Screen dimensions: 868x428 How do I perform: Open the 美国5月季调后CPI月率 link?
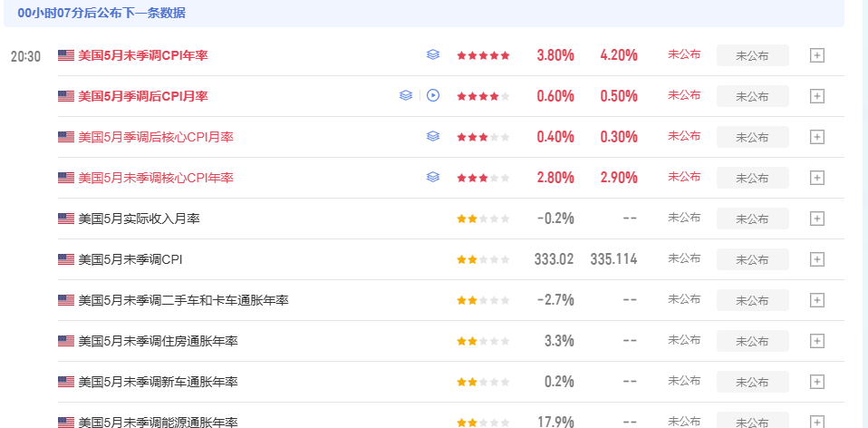click(143, 96)
